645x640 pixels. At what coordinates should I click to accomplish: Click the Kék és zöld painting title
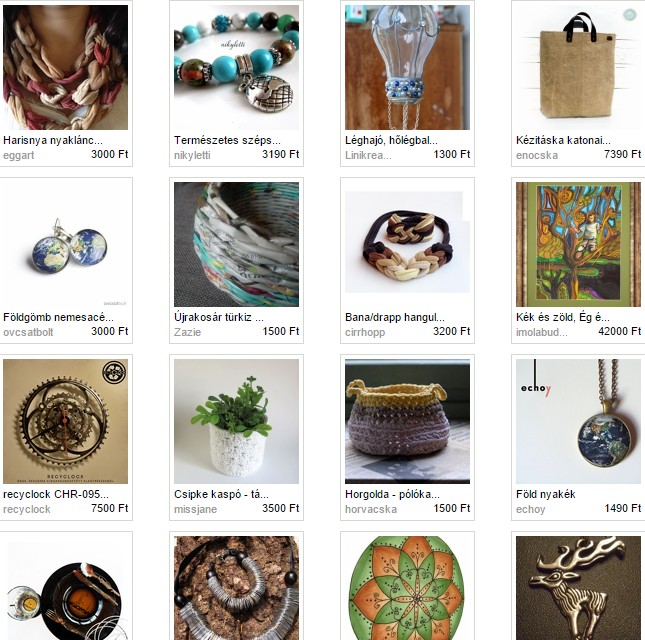click(563, 317)
